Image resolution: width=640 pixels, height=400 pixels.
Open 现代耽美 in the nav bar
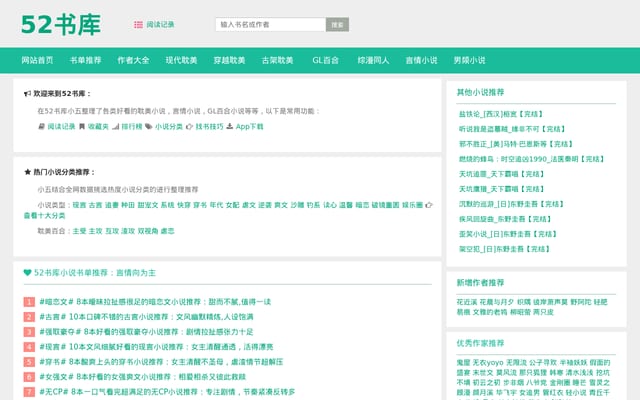pyautogui.click(x=181, y=60)
